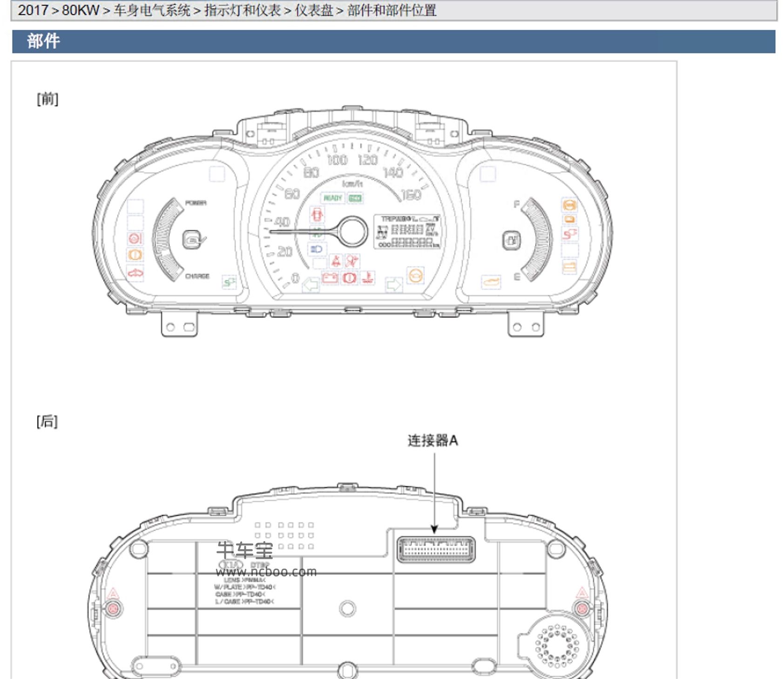
Task: Click the green ECO indicator beside READY
Action: click(x=355, y=198)
